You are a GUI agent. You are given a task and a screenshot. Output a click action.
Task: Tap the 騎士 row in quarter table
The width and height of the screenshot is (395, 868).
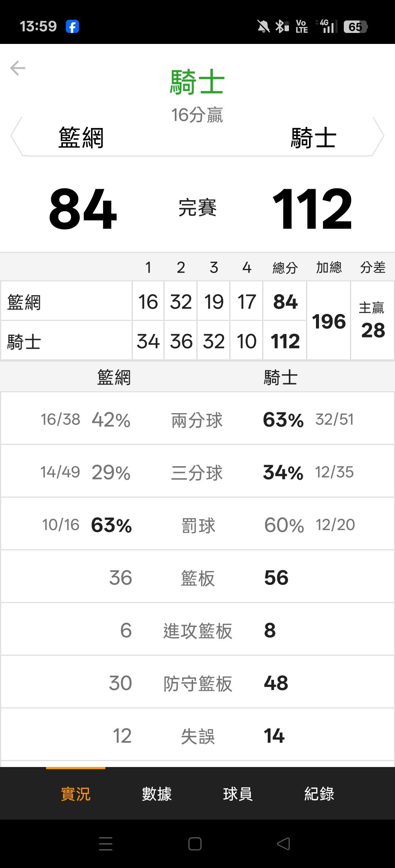(x=66, y=341)
